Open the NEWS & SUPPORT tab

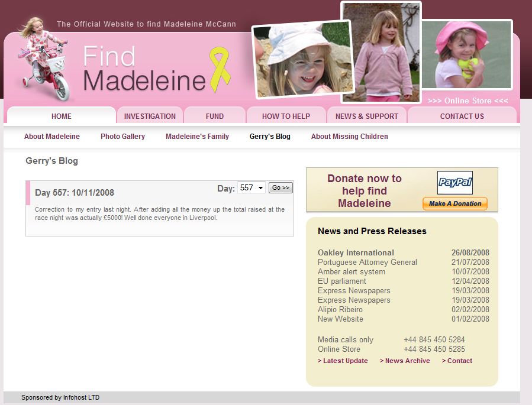pyautogui.click(x=367, y=116)
